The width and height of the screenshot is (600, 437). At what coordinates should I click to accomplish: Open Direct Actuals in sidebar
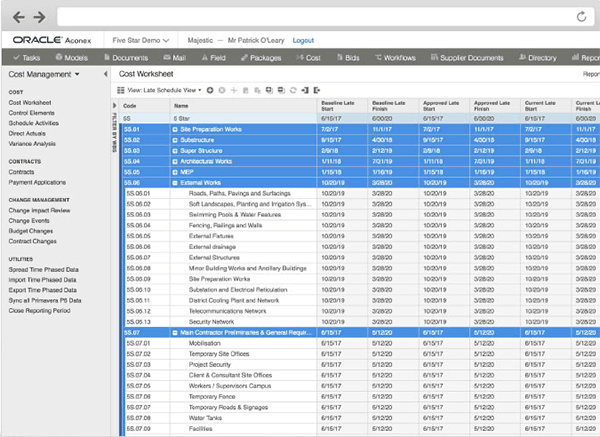[x=27, y=134]
